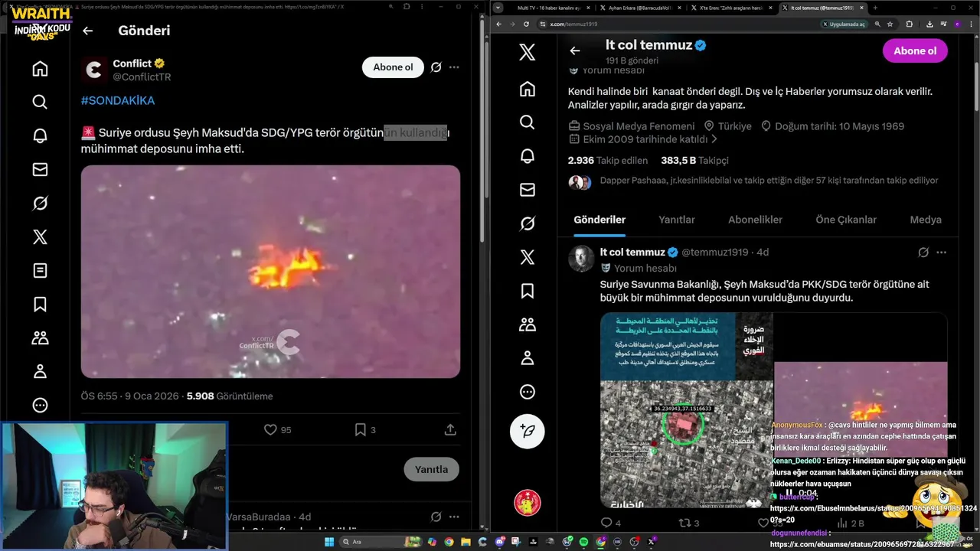Go back from It col temmuz profile

(x=575, y=51)
